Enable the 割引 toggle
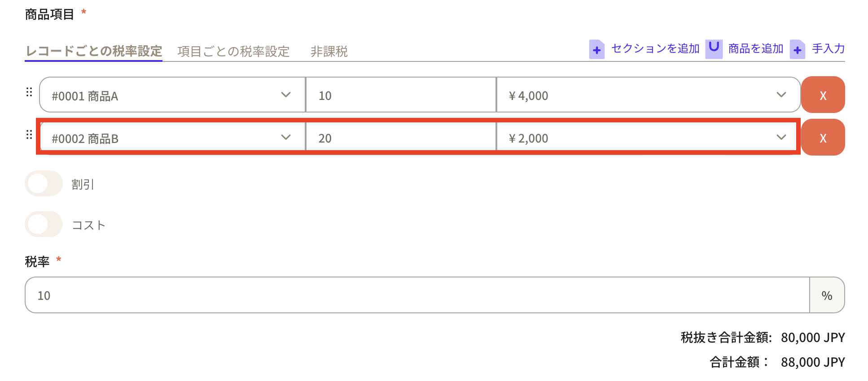 click(44, 184)
